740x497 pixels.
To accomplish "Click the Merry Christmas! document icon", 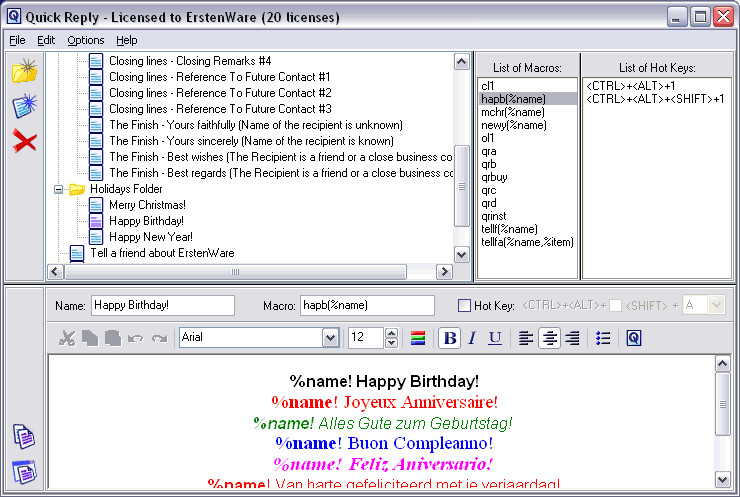I will [96, 205].
